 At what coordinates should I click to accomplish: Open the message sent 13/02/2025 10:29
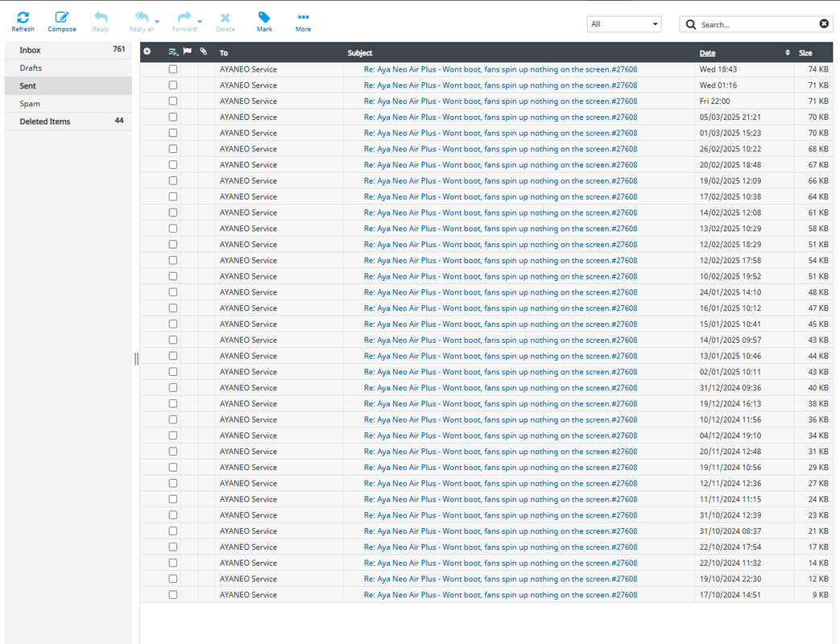coord(500,229)
